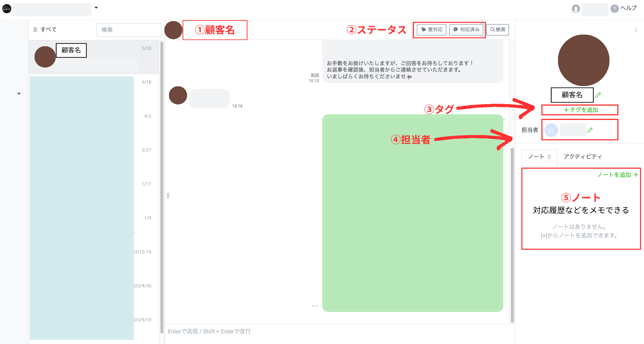The height and width of the screenshot is (344, 644).
Task: Mark the chat as 要対応
Action: pyautogui.click(x=432, y=30)
